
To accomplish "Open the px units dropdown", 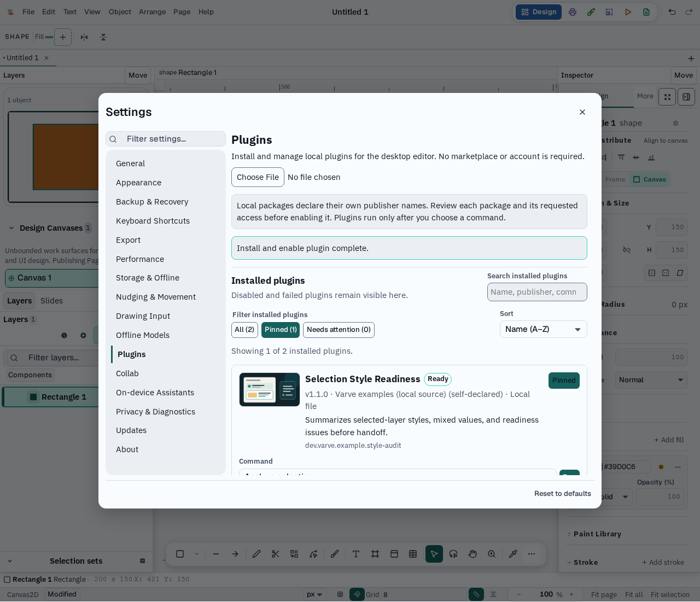I will [x=314, y=594].
